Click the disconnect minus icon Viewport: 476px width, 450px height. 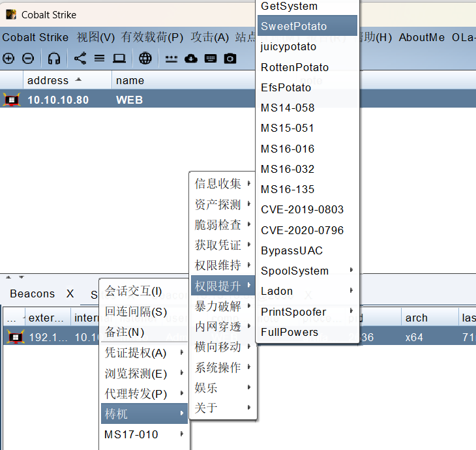28,58
